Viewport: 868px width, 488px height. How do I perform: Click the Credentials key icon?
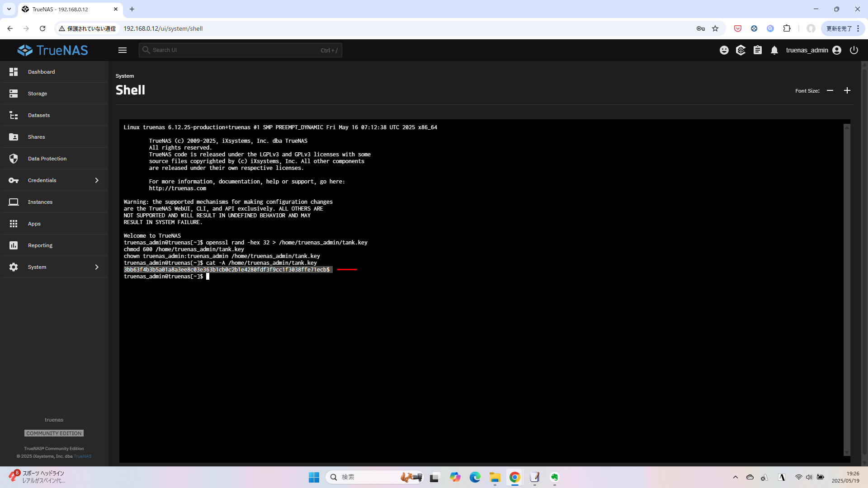click(x=14, y=180)
